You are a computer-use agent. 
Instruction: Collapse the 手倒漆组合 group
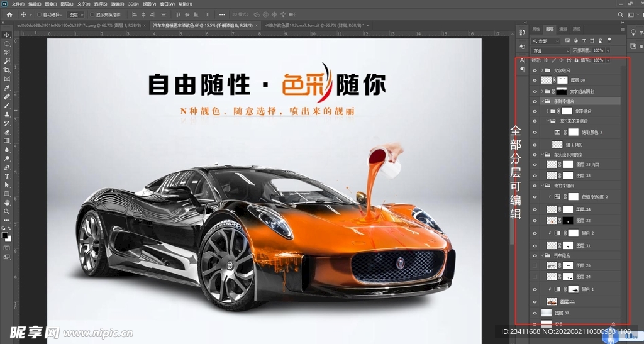[x=542, y=101]
